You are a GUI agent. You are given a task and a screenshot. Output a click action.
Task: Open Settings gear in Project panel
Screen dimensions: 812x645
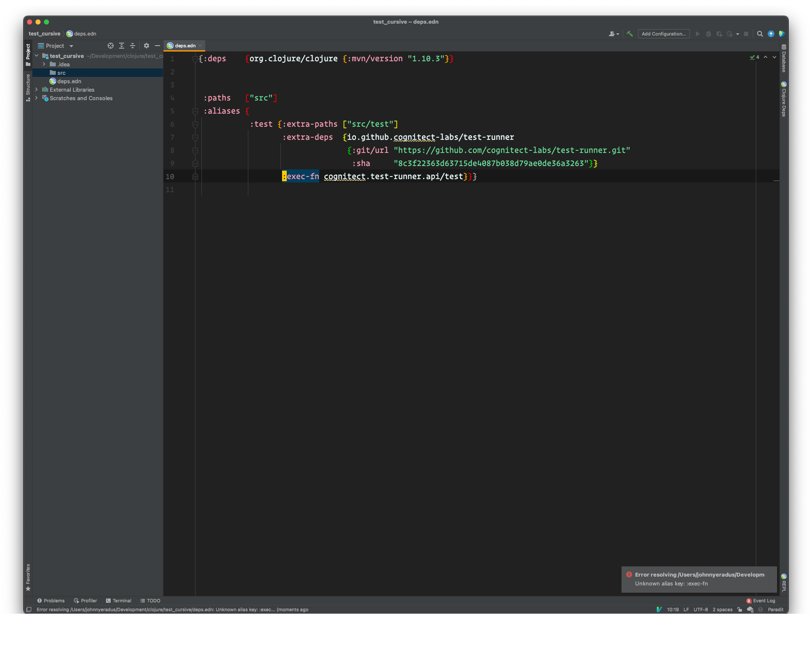click(146, 46)
